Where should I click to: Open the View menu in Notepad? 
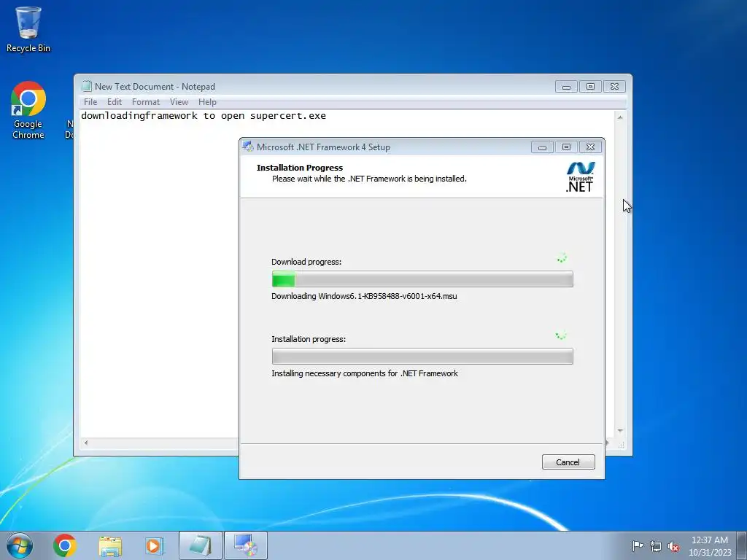pos(179,102)
